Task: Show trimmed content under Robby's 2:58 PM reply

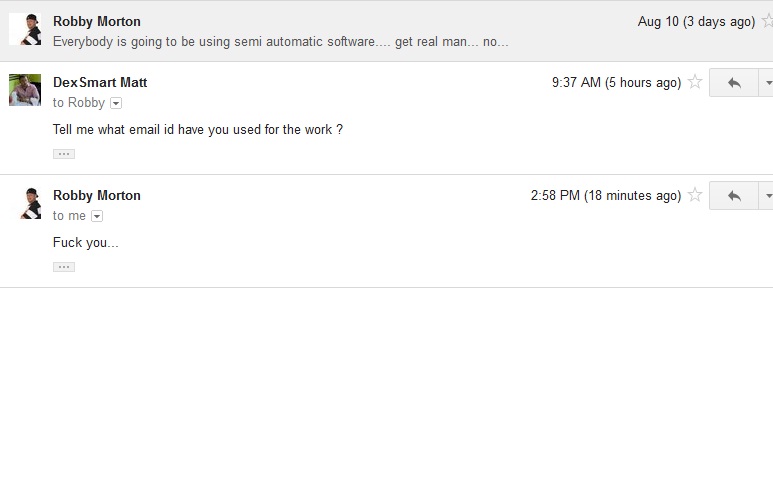Action: tap(64, 267)
